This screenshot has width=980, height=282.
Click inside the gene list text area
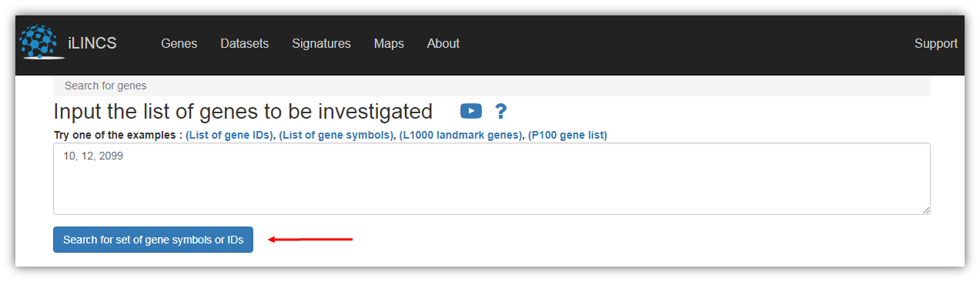pos(491,179)
